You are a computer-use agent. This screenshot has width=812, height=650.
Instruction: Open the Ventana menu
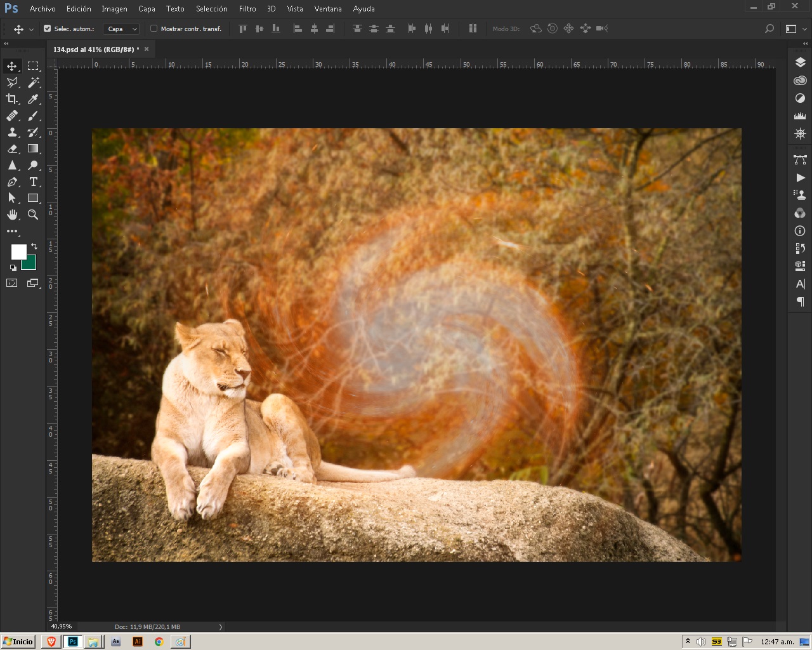click(x=328, y=9)
